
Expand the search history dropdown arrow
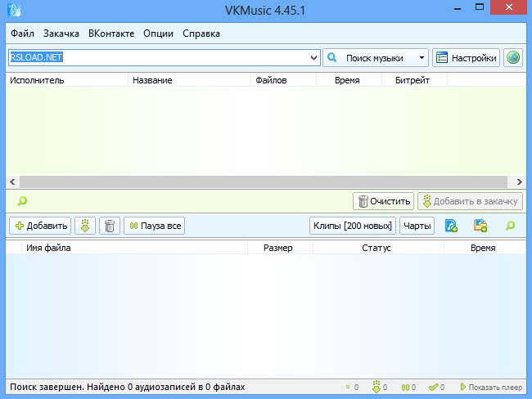[314, 58]
